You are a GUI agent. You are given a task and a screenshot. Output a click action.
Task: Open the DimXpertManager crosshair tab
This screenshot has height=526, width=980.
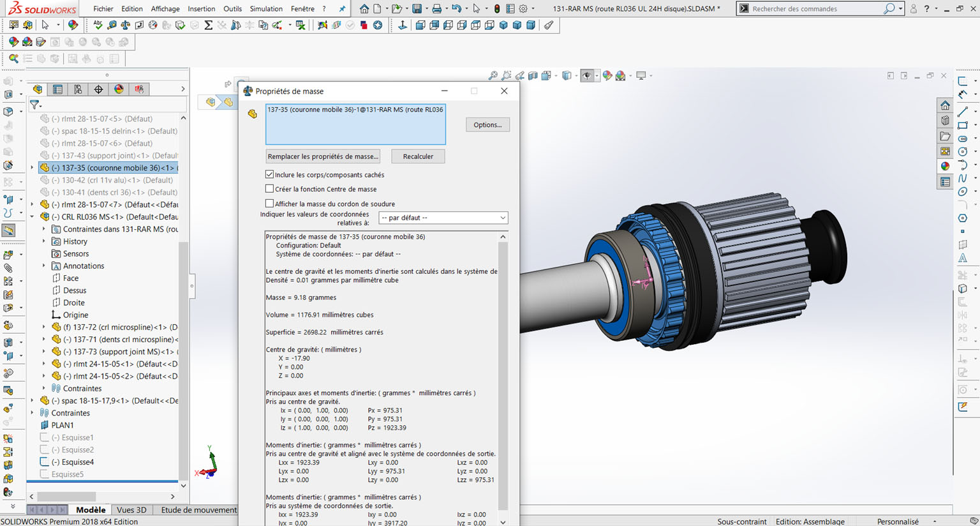pos(98,89)
